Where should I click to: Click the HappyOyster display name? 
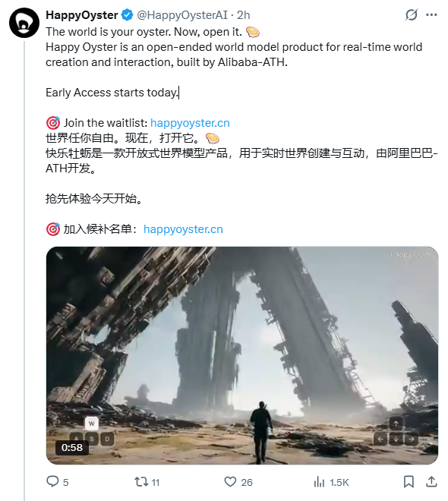pos(82,15)
